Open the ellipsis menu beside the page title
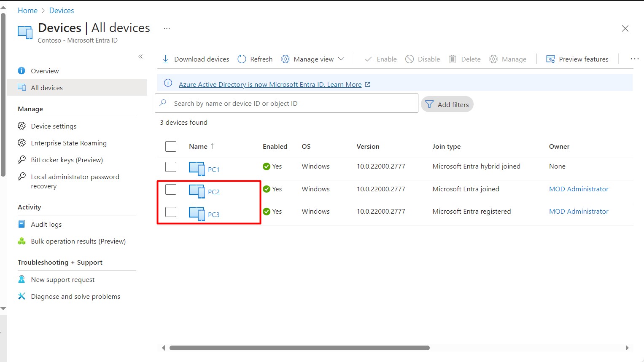 (x=167, y=29)
